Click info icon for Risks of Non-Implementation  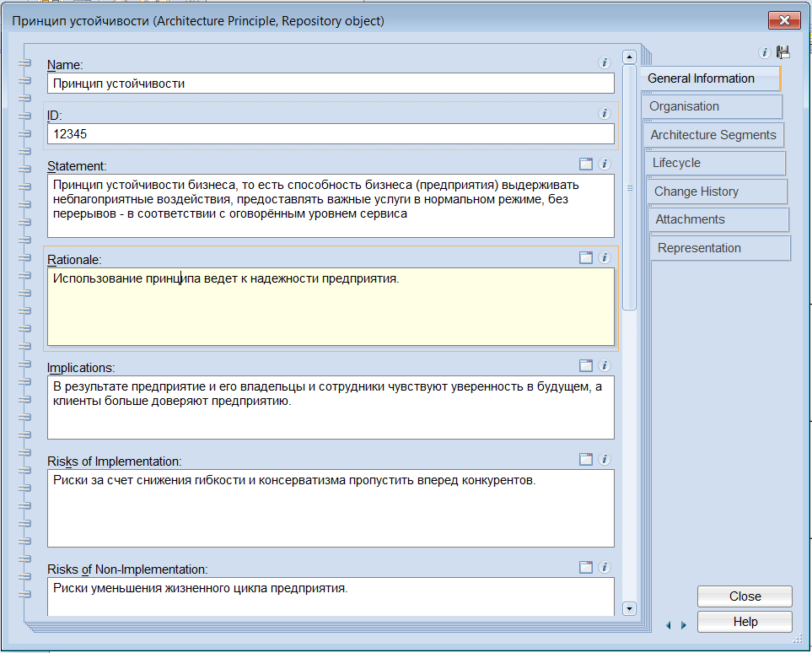pos(605,568)
